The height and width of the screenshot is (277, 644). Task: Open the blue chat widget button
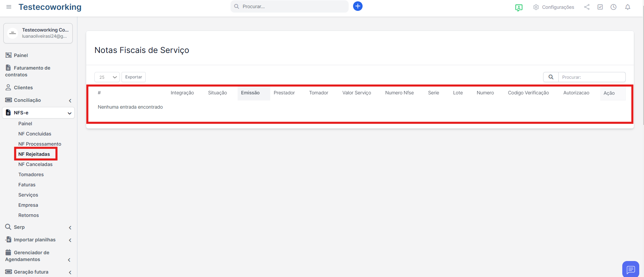tap(630, 270)
